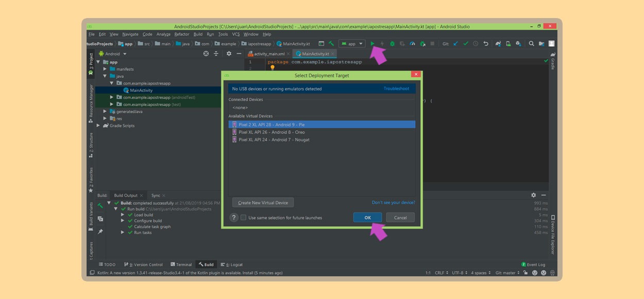This screenshot has height=299, width=644.
Task: Start debugging with the green bug icon
Action: (x=392, y=44)
